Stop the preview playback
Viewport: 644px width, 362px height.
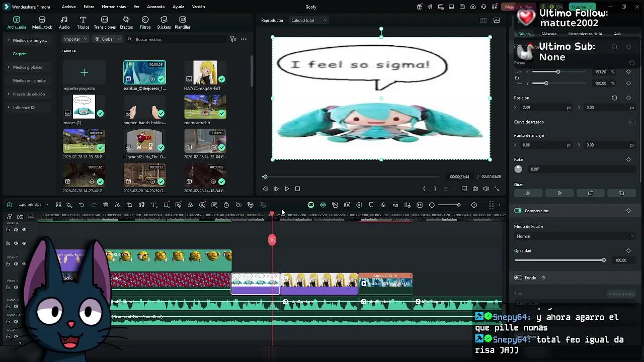point(297,189)
